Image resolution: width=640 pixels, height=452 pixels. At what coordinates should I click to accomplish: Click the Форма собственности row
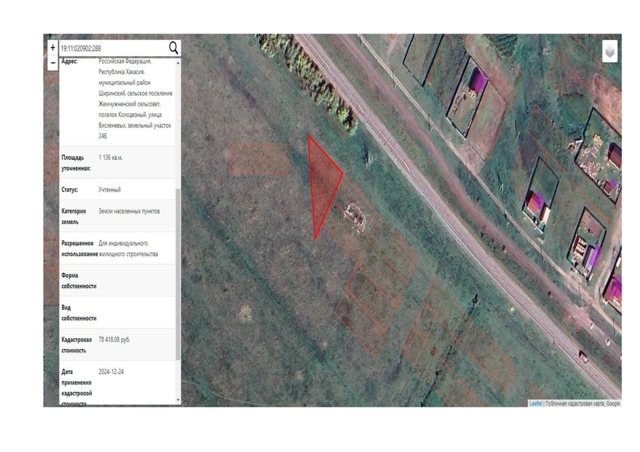[x=118, y=281]
